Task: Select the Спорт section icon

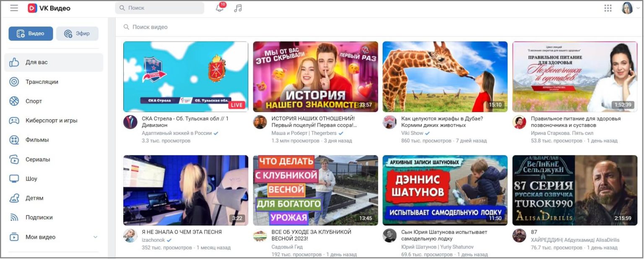Action: 14,101
